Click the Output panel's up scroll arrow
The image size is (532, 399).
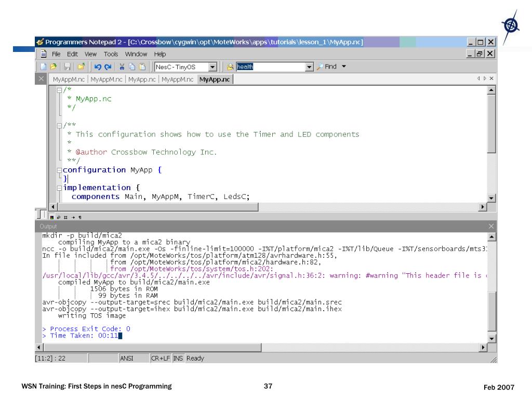tap(491, 236)
